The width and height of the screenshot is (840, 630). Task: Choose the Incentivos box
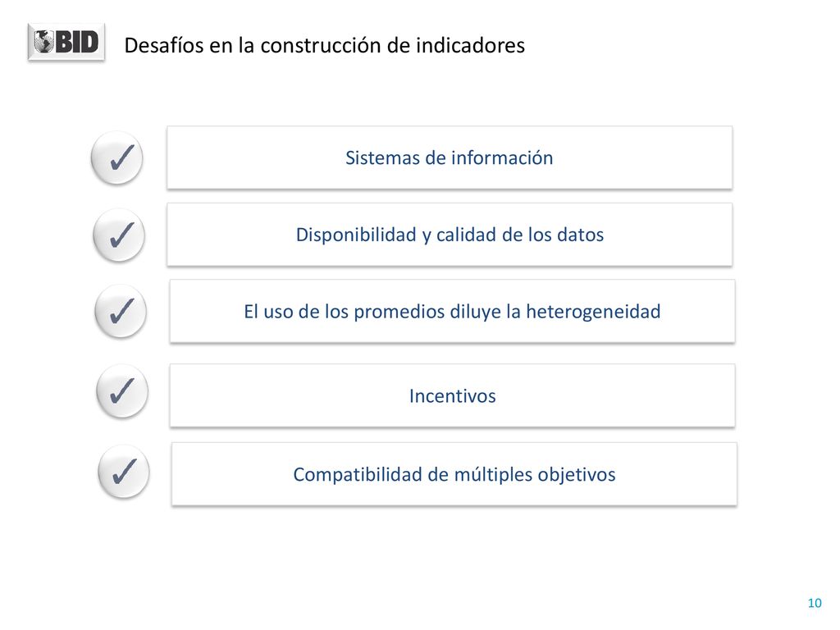pos(452,396)
